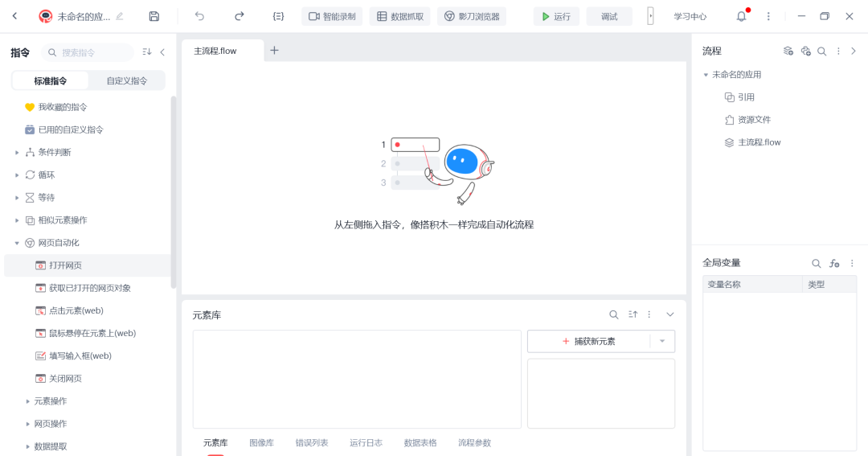868x456 pixels.
Task: Edit app name with pencil icon
Action: [120, 16]
